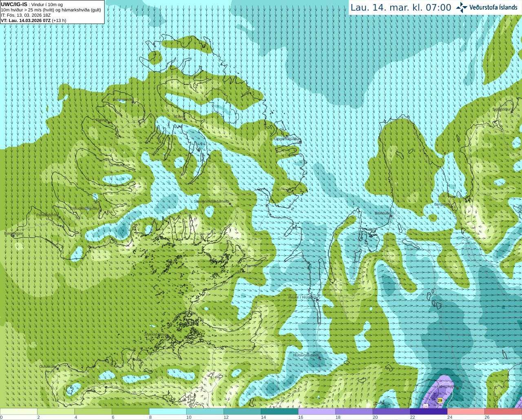Select the 18–20 m/s purple swatch
The width and height of the screenshot is (522, 420).
tap(354, 411)
